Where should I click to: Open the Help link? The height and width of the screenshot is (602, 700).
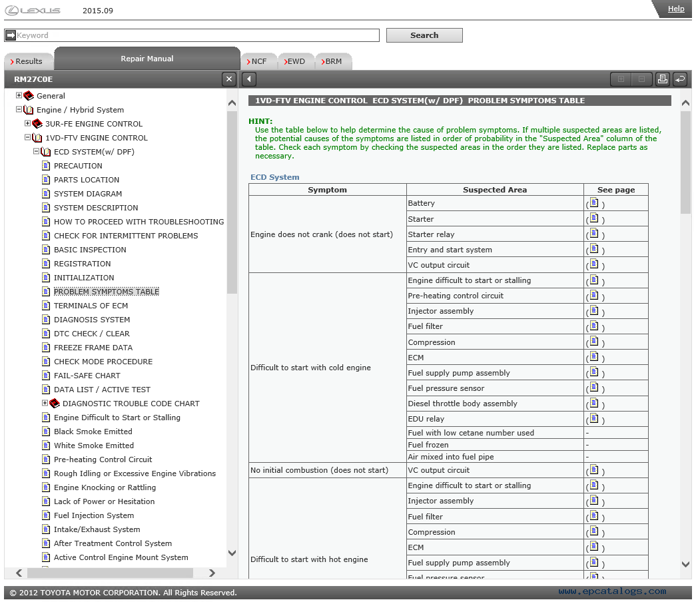click(x=676, y=9)
